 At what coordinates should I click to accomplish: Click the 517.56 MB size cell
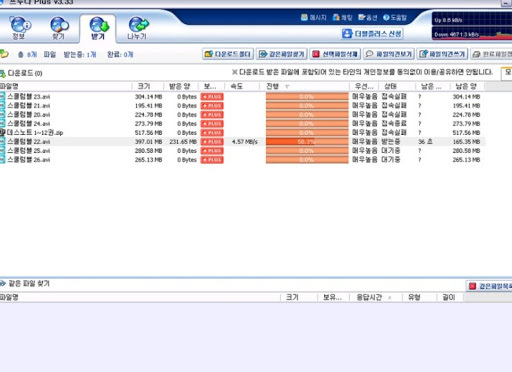click(148, 133)
